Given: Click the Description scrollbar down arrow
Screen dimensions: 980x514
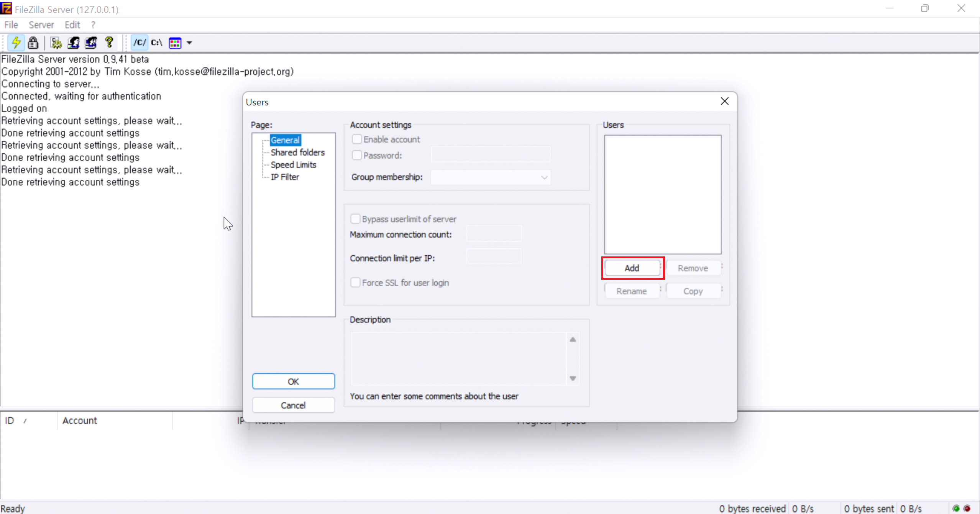Looking at the screenshot, I should (x=573, y=378).
